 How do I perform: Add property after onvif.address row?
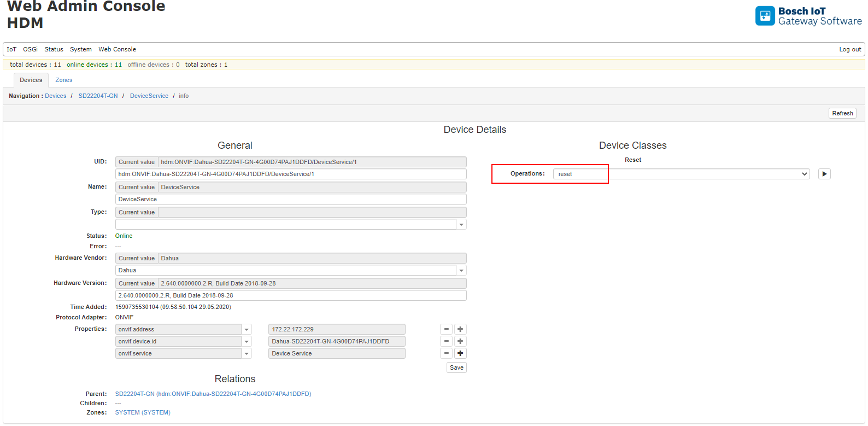coord(460,329)
